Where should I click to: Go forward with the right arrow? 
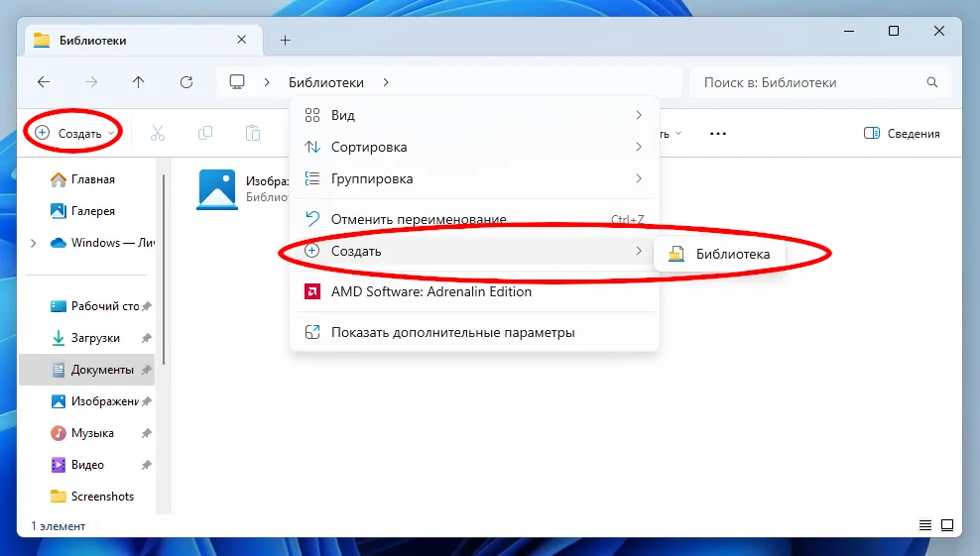(91, 82)
